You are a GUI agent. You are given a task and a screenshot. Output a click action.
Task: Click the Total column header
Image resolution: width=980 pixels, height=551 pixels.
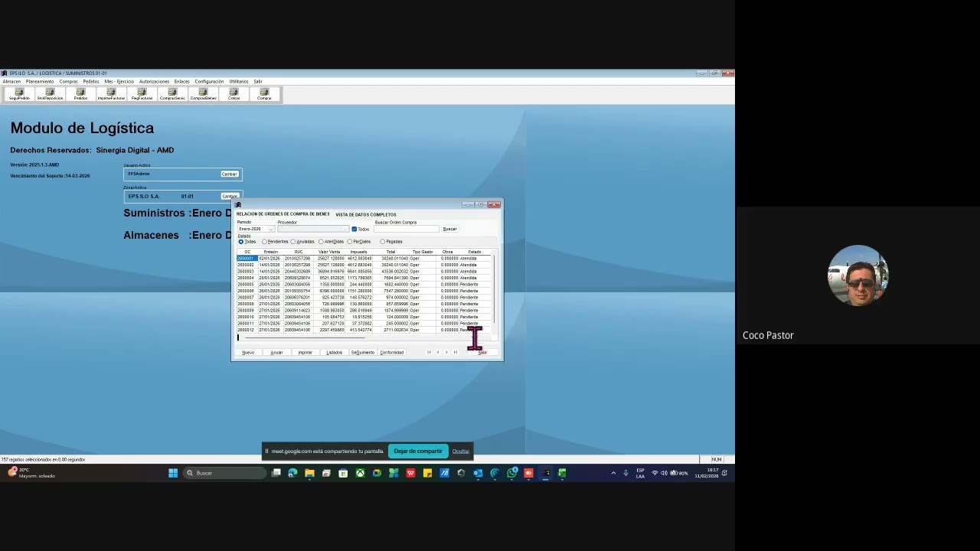click(x=390, y=252)
